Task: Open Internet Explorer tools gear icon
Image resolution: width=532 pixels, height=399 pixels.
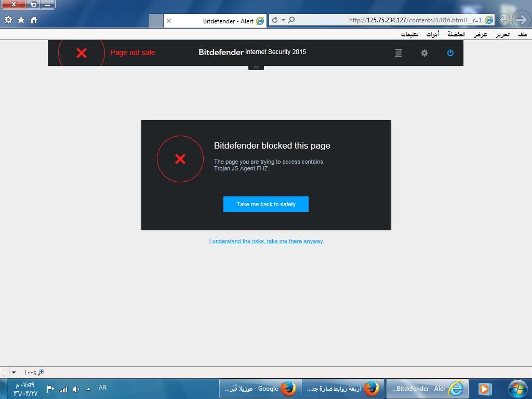Action: coord(8,20)
